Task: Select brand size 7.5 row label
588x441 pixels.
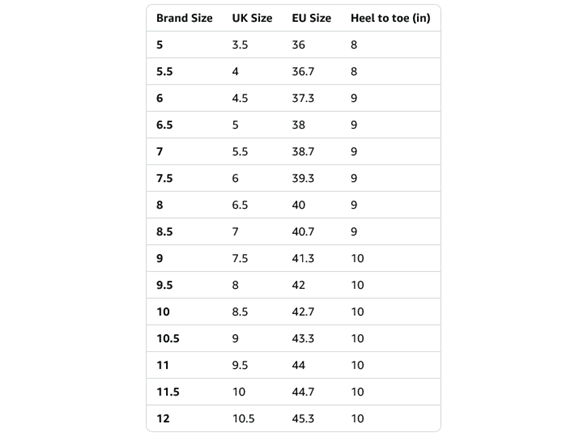Action: point(165,178)
